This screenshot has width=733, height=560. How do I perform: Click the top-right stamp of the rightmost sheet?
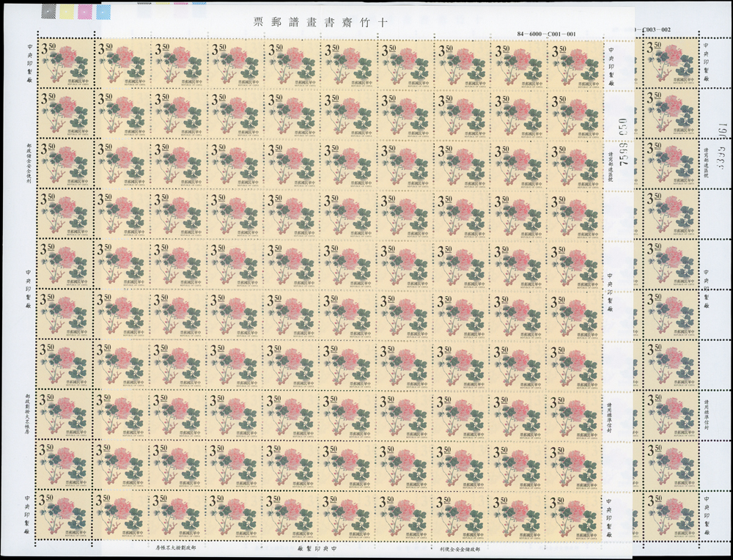668,63
